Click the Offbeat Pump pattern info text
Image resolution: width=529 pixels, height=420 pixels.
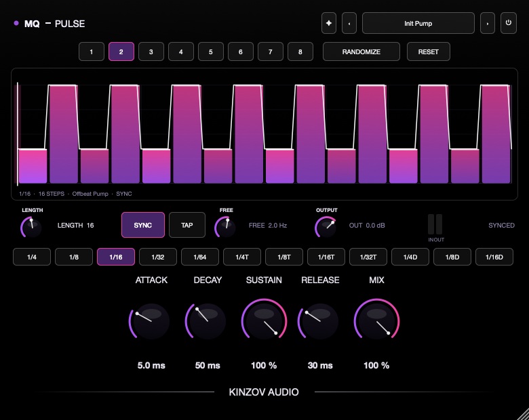click(90, 194)
